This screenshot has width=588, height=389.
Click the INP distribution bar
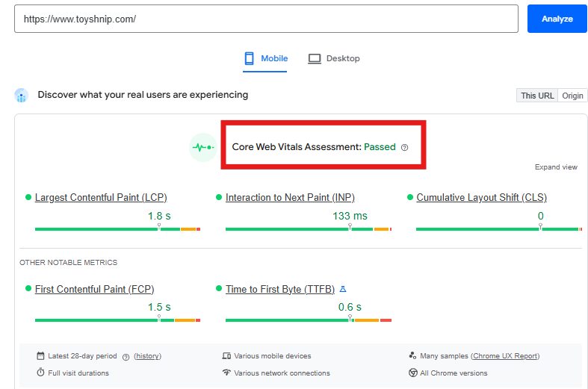309,229
